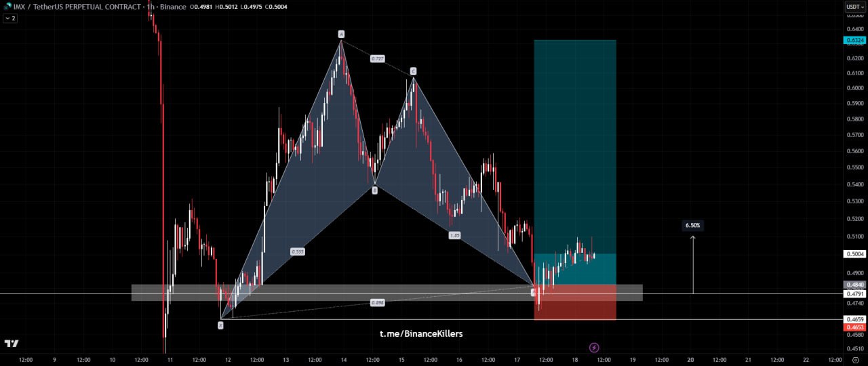Screen dimensions: 868x366
Task: Click the harmonic pattern point B label
Action: [x=374, y=190]
